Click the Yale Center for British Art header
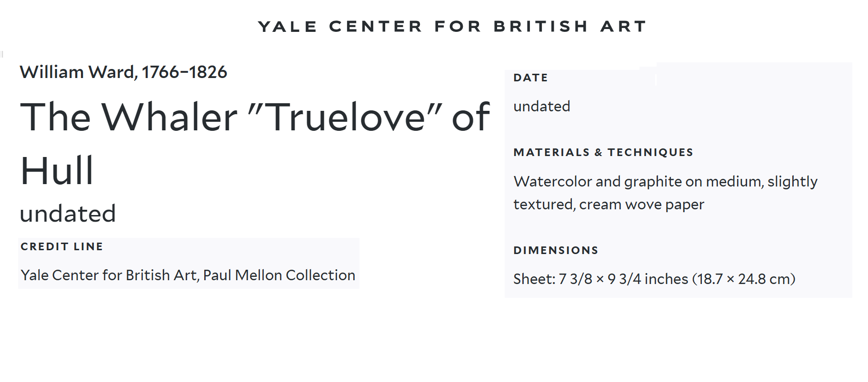 click(452, 26)
